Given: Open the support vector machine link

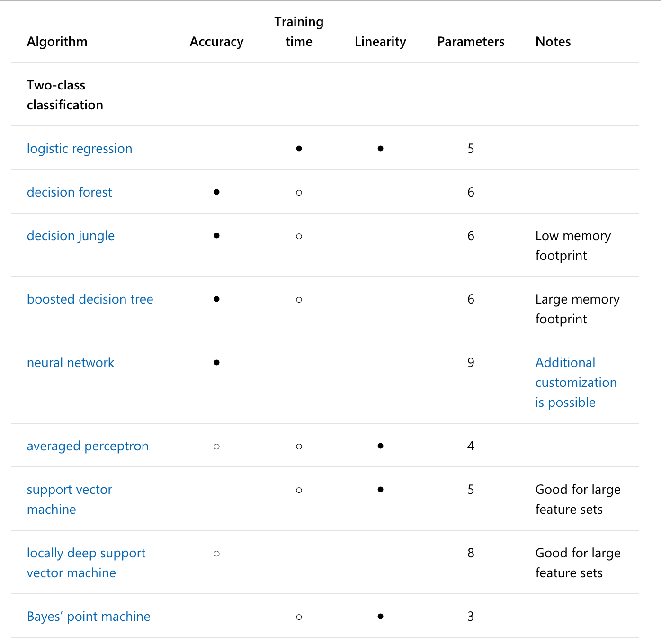Looking at the screenshot, I should point(70,500).
